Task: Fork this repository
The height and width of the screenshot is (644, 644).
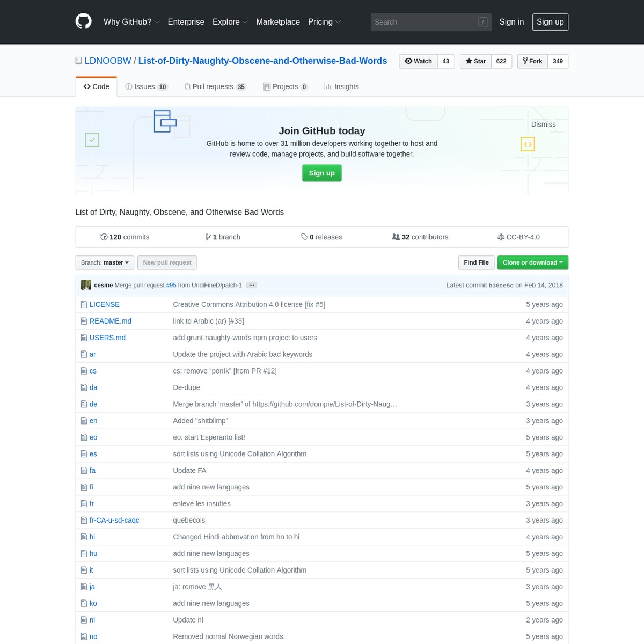Action: 532,61
